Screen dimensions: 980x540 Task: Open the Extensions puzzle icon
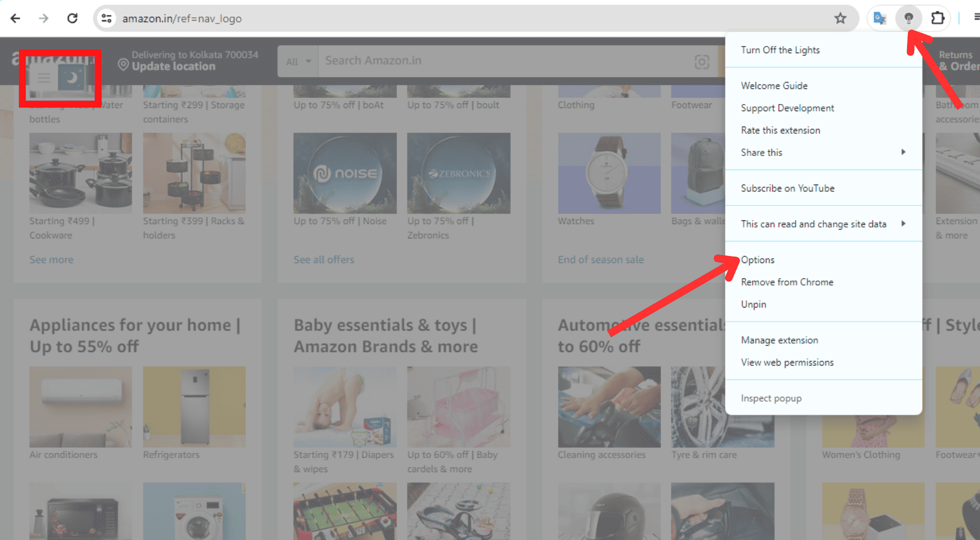tap(937, 18)
